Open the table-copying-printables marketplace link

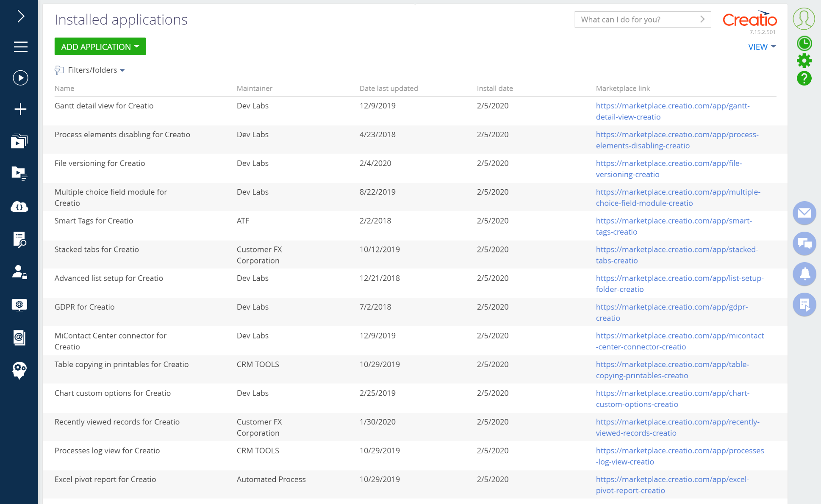click(x=673, y=371)
